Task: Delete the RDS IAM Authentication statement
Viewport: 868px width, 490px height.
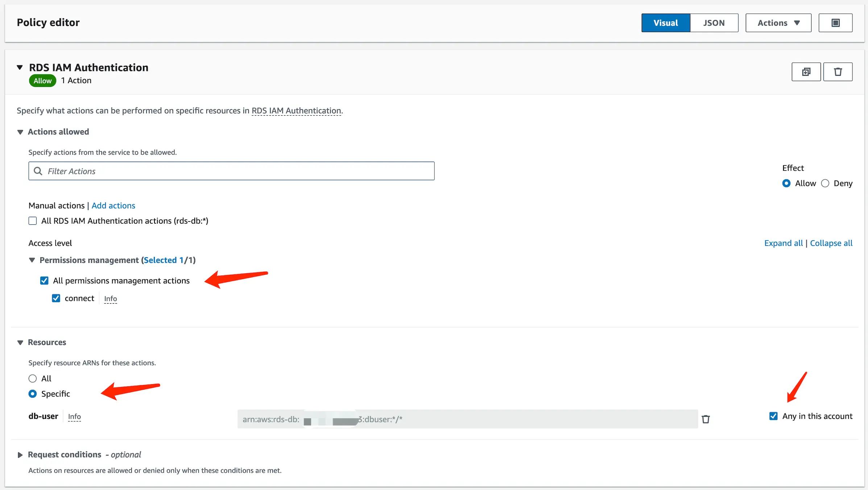Action: [838, 72]
